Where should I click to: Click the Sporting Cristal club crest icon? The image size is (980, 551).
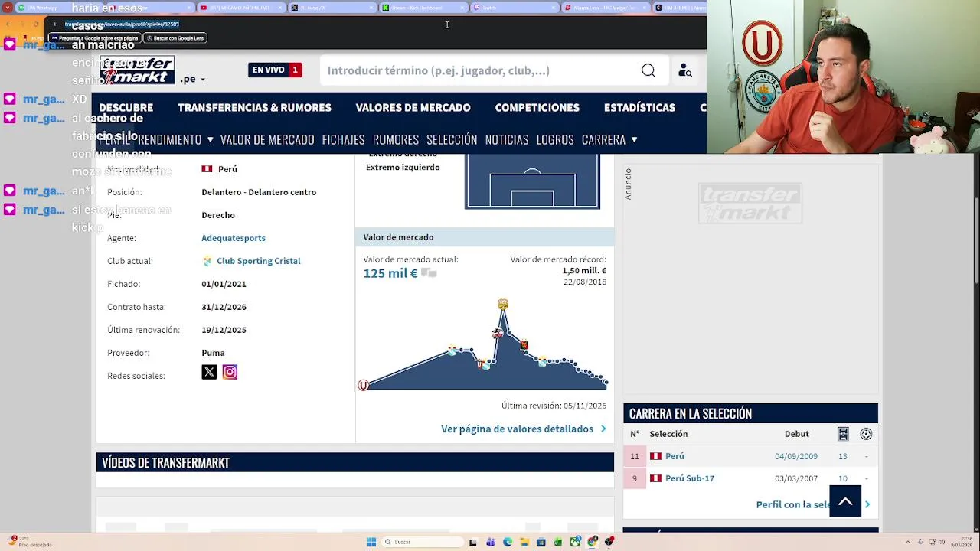(x=207, y=261)
